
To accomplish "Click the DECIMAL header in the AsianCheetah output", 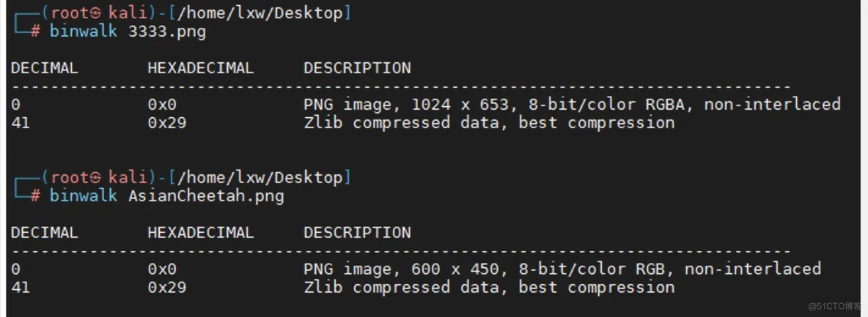I will click(44, 233).
